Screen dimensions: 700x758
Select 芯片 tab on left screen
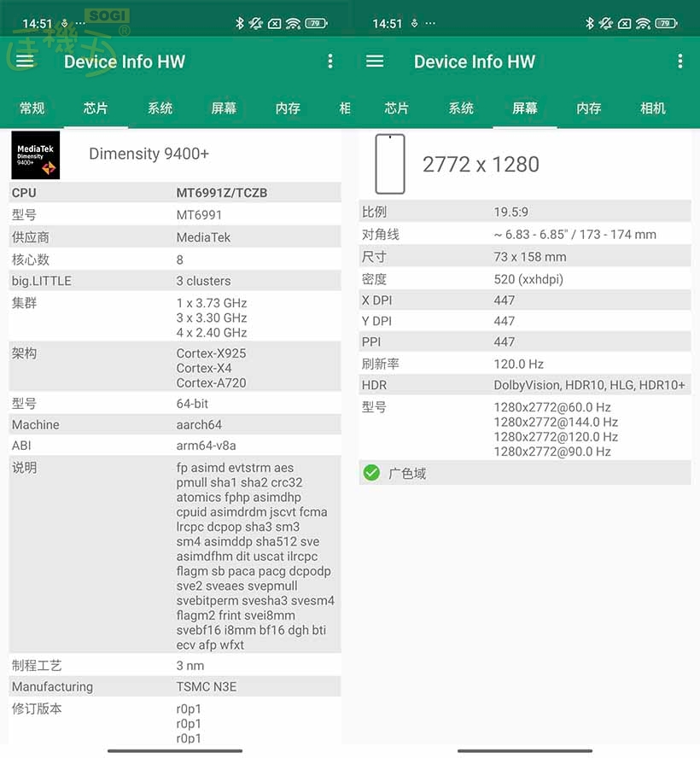click(96, 108)
